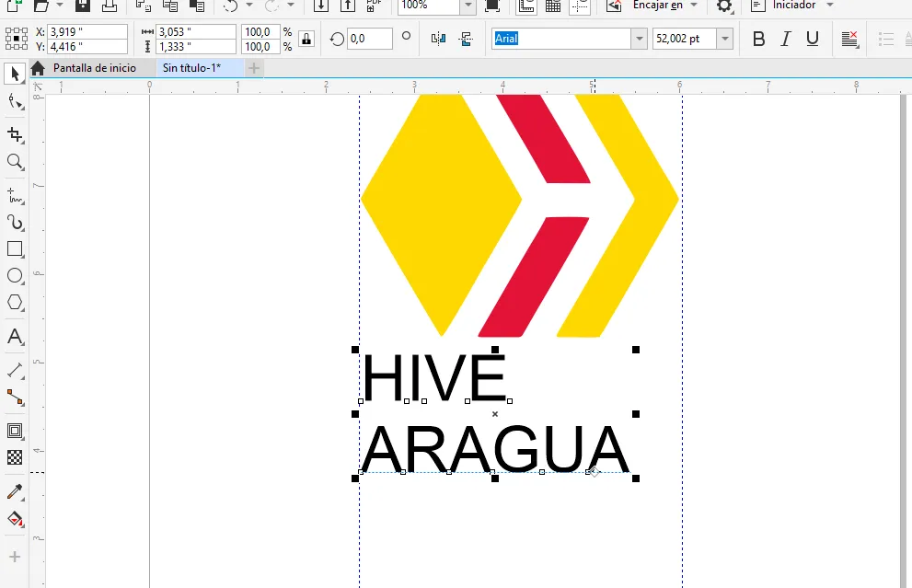This screenshot has height=588, width=912.
Task: Open the zoom level dropdown arrow
Action: click(x=468, y=6)
